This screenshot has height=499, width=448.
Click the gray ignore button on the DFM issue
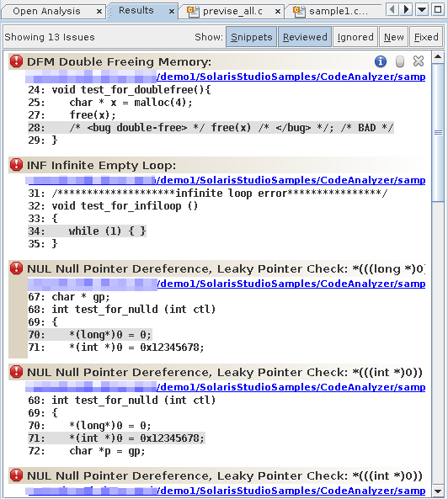pyautogui.click(x=400, y=61)
